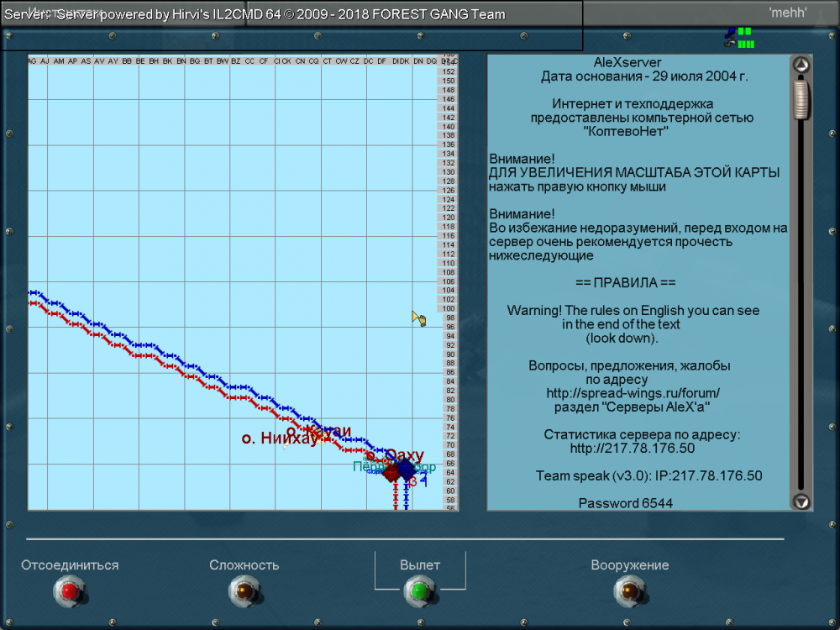Click the scrollbar down arrow on the briefing panel
Screen dimensions: 840x630
(800, 501)
